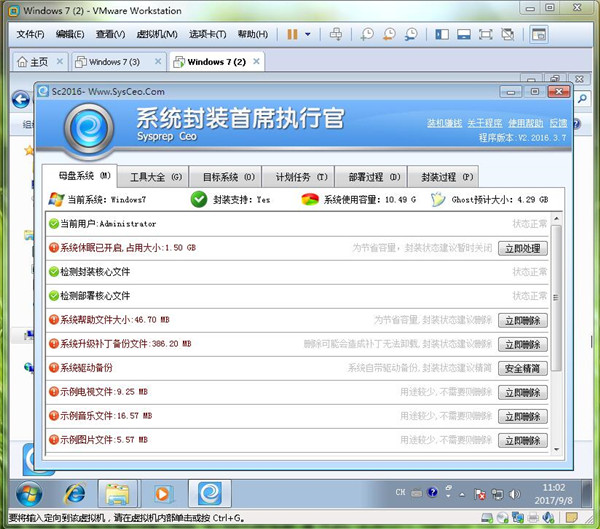The width and height of the screenshot is (600, 529).
Task: Click the volume speaker tray icon
Action: point(514,494)
